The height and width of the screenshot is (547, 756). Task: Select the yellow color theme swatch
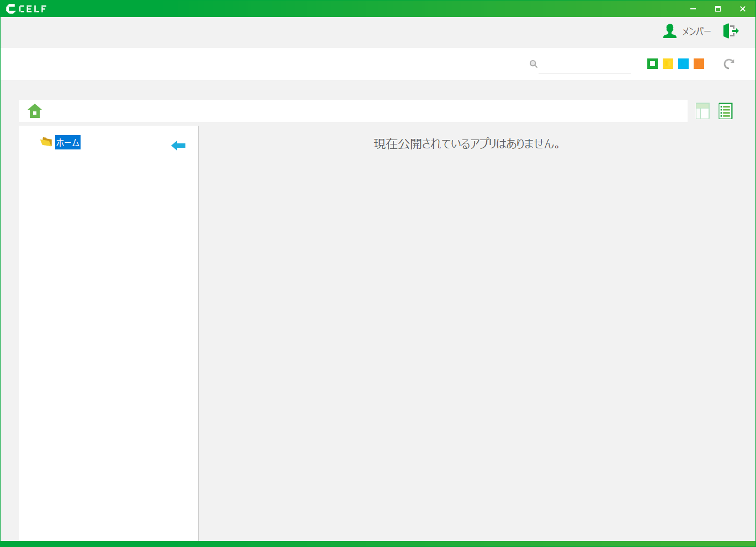668,64
